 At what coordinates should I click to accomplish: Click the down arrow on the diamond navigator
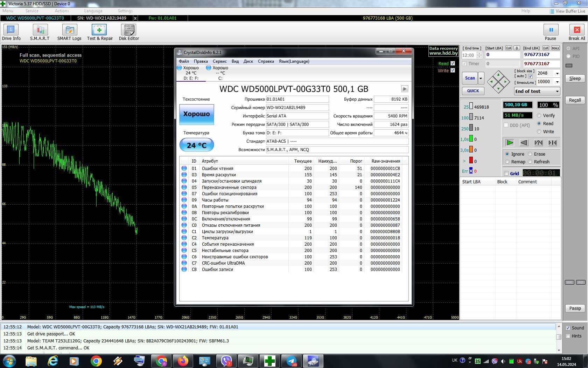click(498, 89)
